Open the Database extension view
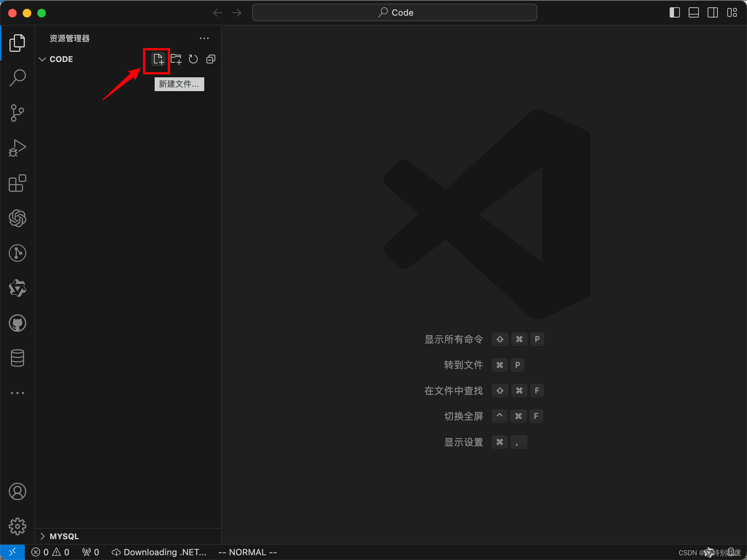 (x=17, y=358)
